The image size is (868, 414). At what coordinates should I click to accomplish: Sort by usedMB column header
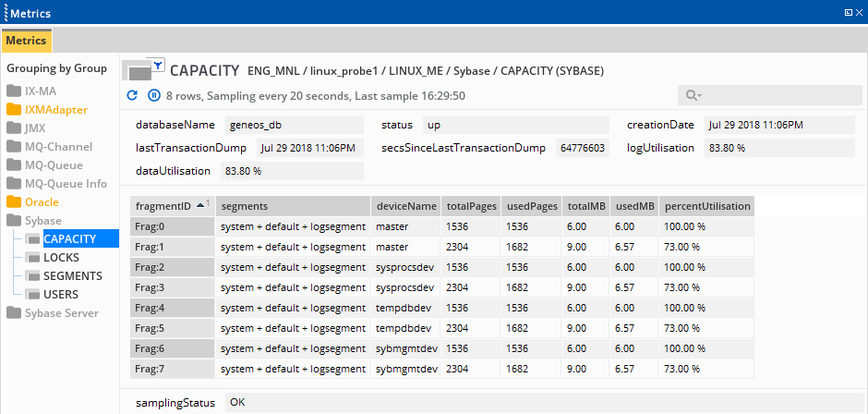pyautogui.click(x=635, y=206)
